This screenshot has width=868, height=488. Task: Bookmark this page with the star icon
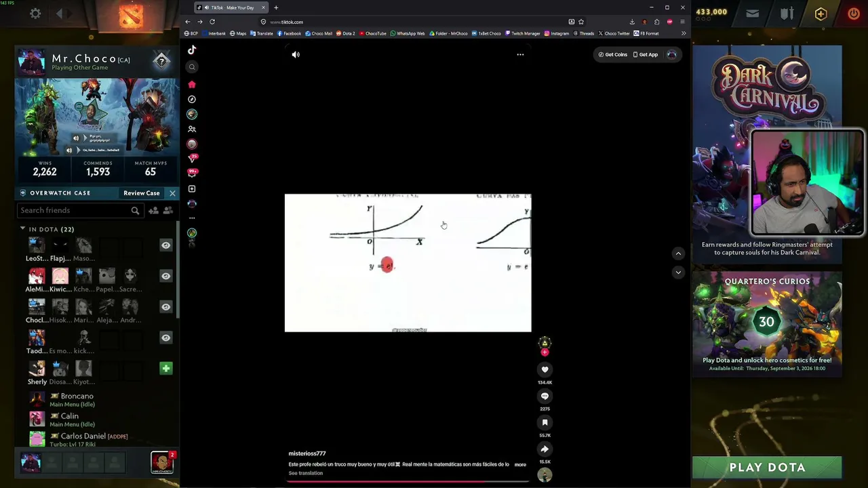pos(581,22)
